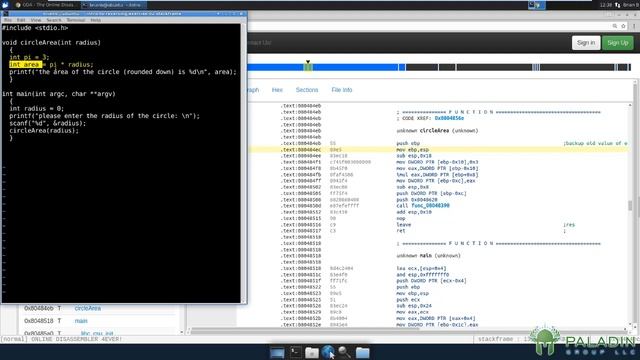Click the 0x8048518 address in the symbols list
The image size is (640, 360).
pos(39,321)
